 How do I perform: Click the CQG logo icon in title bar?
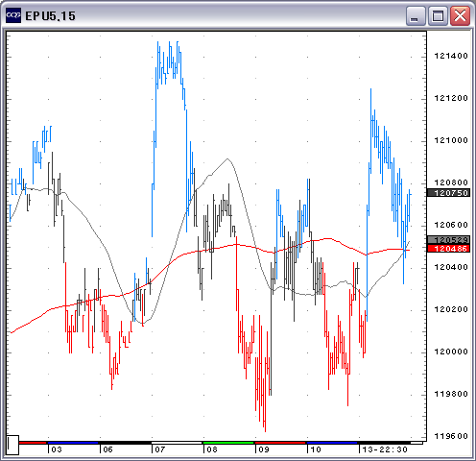pos(13,15)
